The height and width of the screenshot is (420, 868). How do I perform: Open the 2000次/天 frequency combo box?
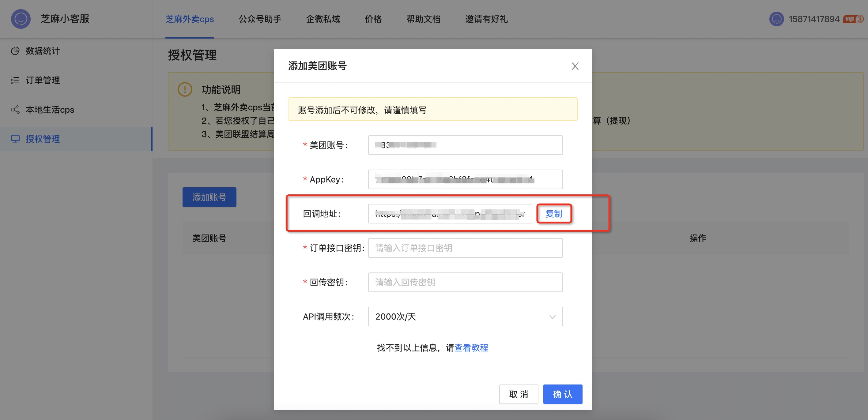click(465, 317)
